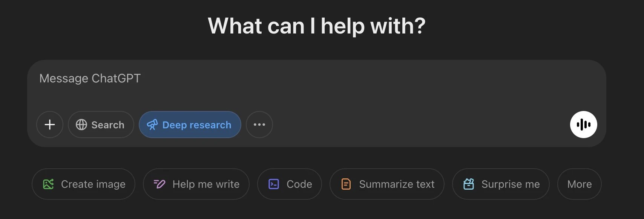Click the purple pencil icon for writing help

(x=159, y=184)
